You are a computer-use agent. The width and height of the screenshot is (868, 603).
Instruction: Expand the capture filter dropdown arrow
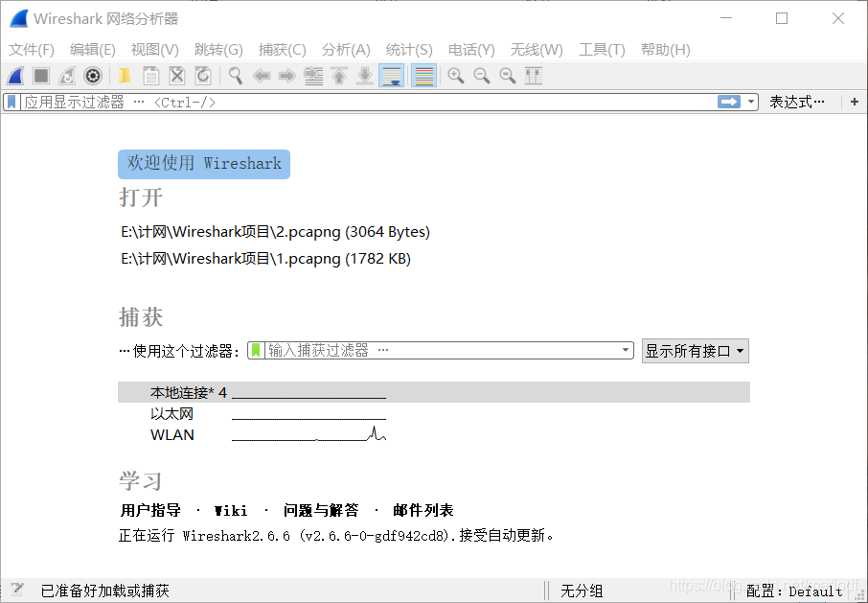tap(626, 351)
